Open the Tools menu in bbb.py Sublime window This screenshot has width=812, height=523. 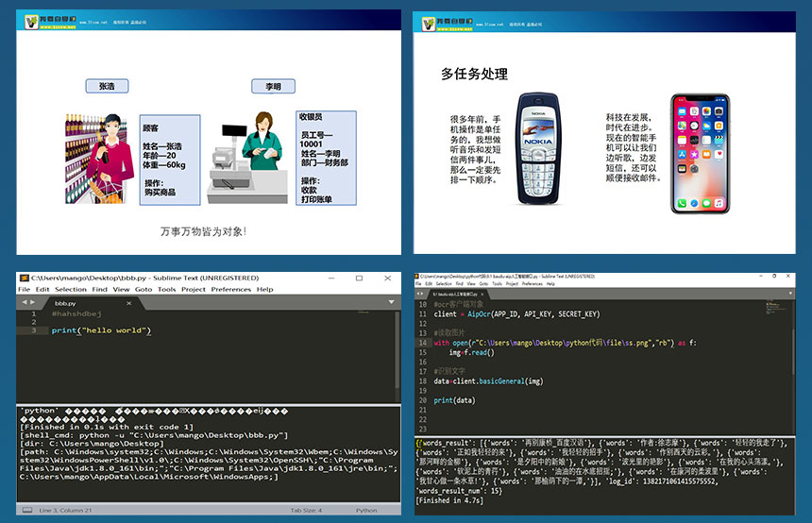(x=167, y=290)
